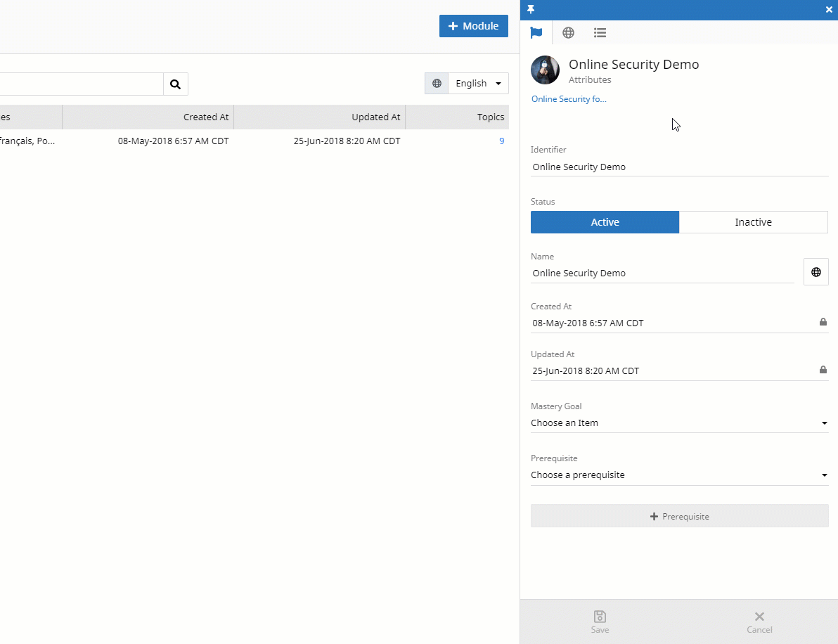This screenshot has height=644, width=838.
Task: Click the Created At field in panel
Action: pyautogui.click(x=679, y=323)
